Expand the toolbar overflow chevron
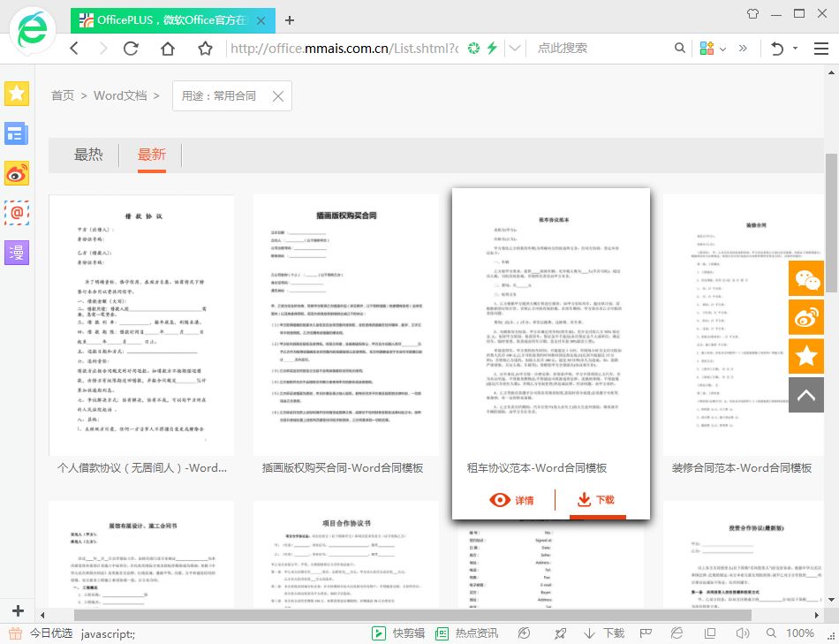This screenshot has height=644, width=839. (x=743, y=49)
